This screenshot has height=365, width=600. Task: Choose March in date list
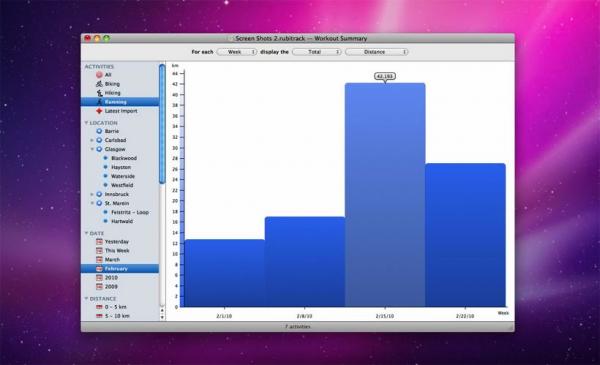[112, 260]
